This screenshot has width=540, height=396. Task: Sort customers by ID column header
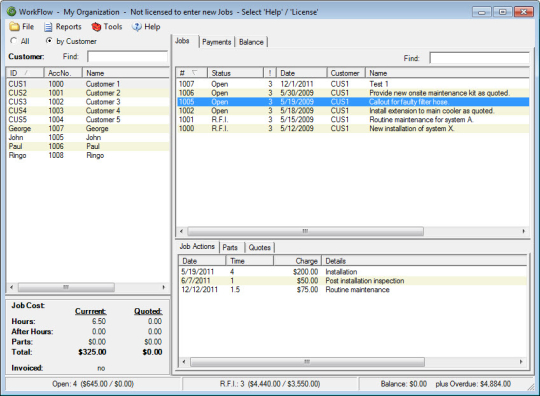coord(25,73)
